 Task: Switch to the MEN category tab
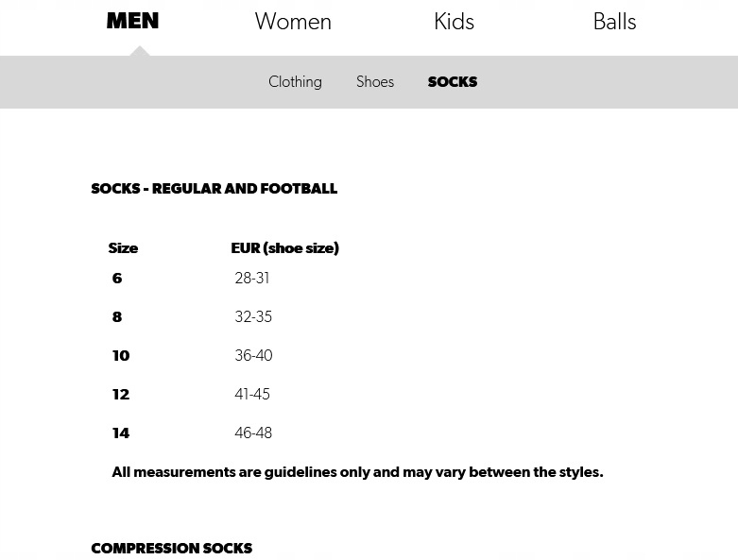[x=132, y=21]
